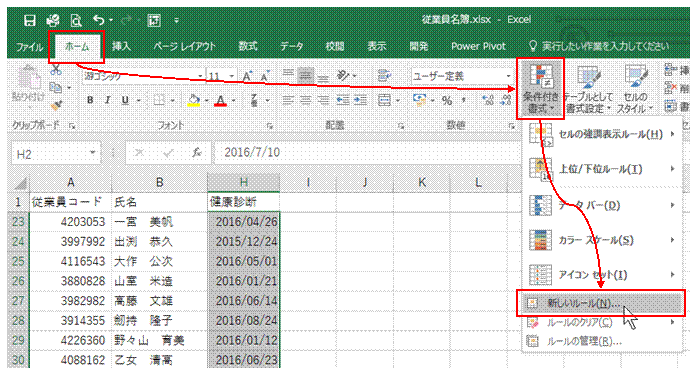
Task: Click the Insert Function fx icon
Action: coord(197,153)
